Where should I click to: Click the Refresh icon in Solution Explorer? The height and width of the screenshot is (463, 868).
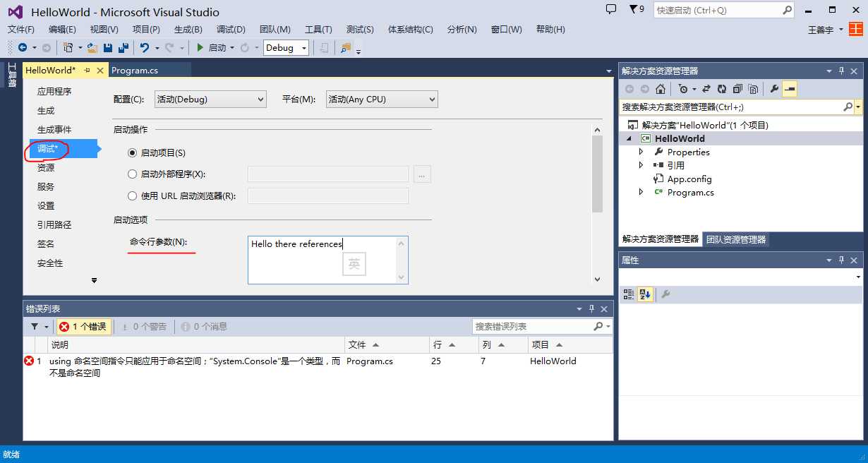(x=722, y=89)
